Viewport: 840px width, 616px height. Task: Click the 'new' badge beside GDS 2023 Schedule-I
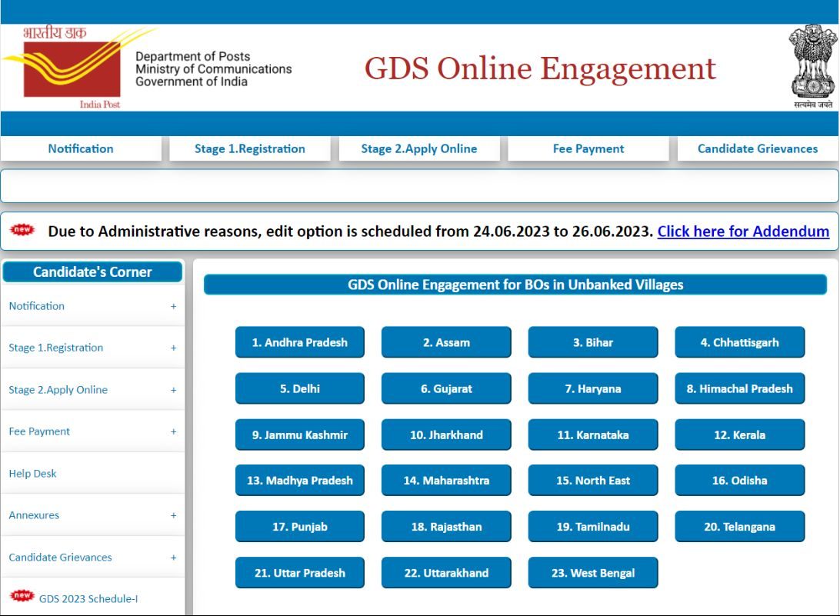pos(22,596)
